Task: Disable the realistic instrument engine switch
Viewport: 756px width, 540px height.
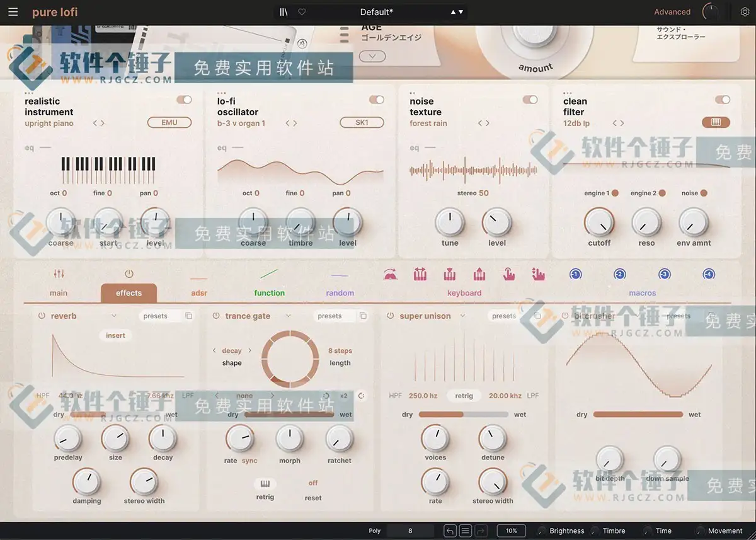Action: pos(184,100)
